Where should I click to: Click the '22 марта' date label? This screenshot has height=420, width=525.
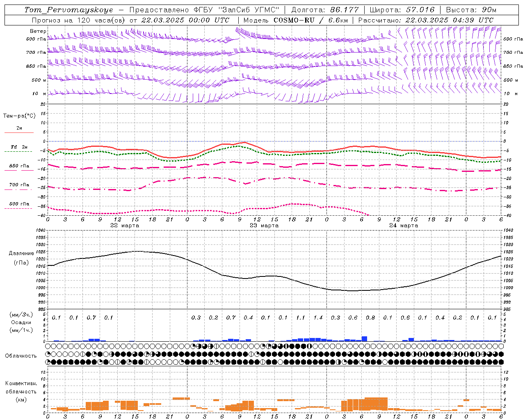tap(125, 226)
